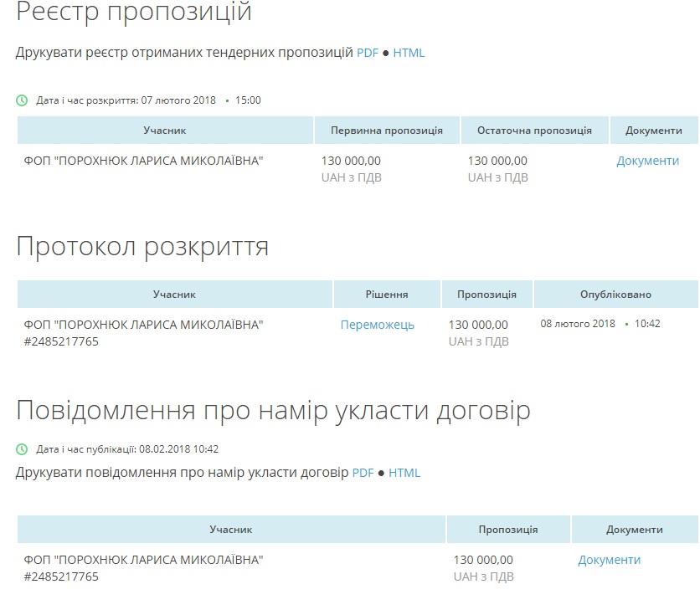Image resolution: width=700 pixels, height=615 pixels.
Task: Click the Первинна пропозиція column header
Action: click(x=387, y=131)
